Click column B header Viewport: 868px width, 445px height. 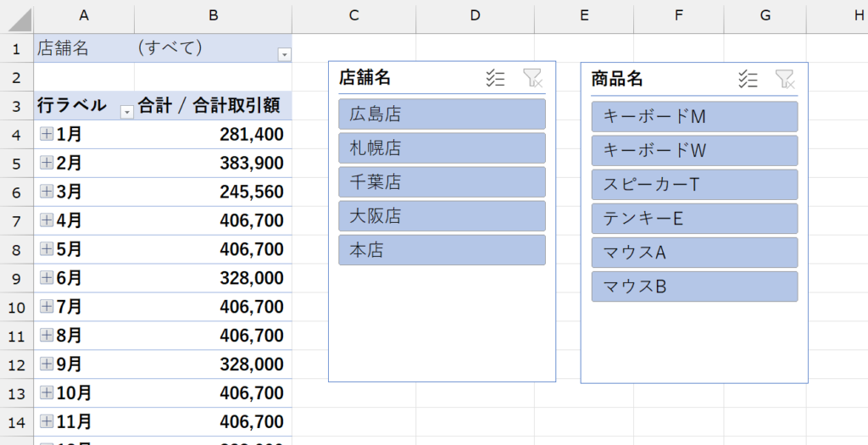click(x=213, y=16)
